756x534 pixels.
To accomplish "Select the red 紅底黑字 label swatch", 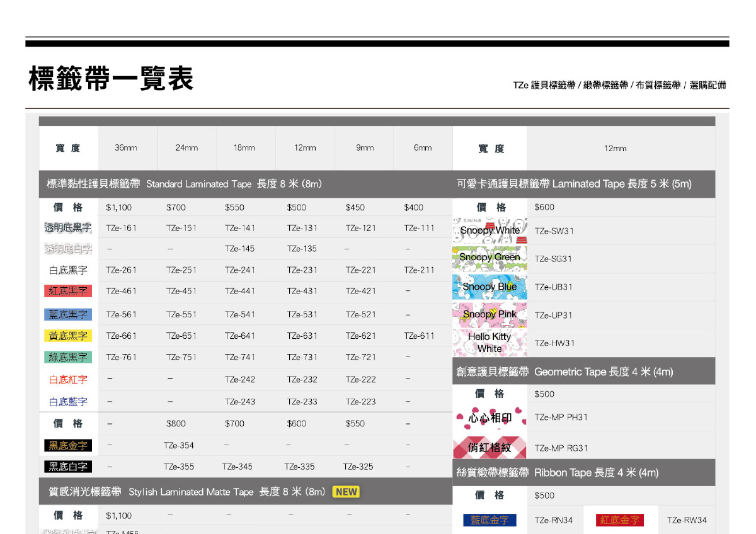I will pos(68,291).
